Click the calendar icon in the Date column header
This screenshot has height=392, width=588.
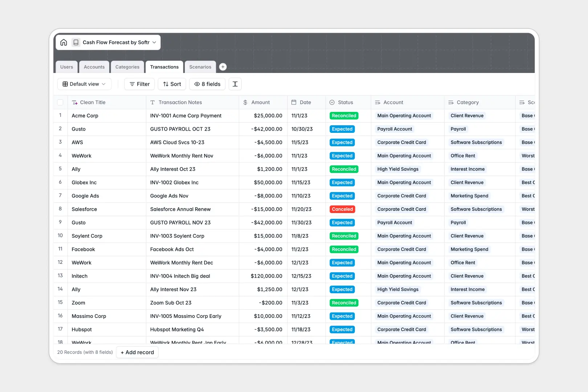point(294,102)
